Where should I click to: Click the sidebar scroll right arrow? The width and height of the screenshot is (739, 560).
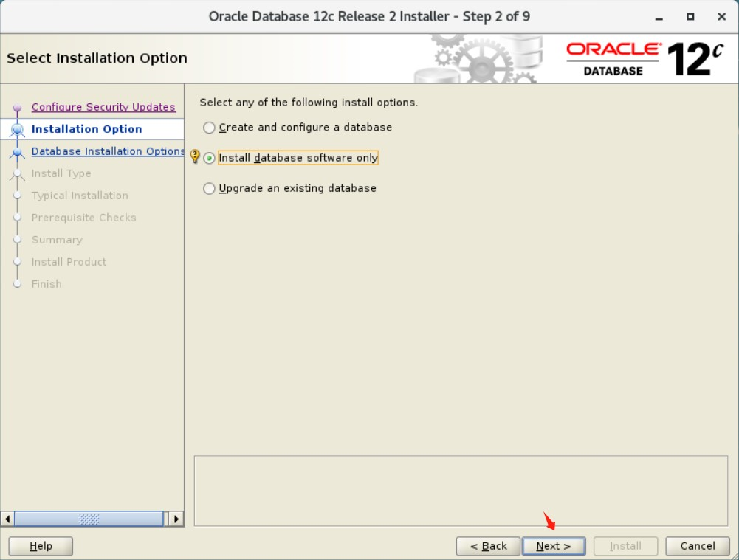(176, 519)
